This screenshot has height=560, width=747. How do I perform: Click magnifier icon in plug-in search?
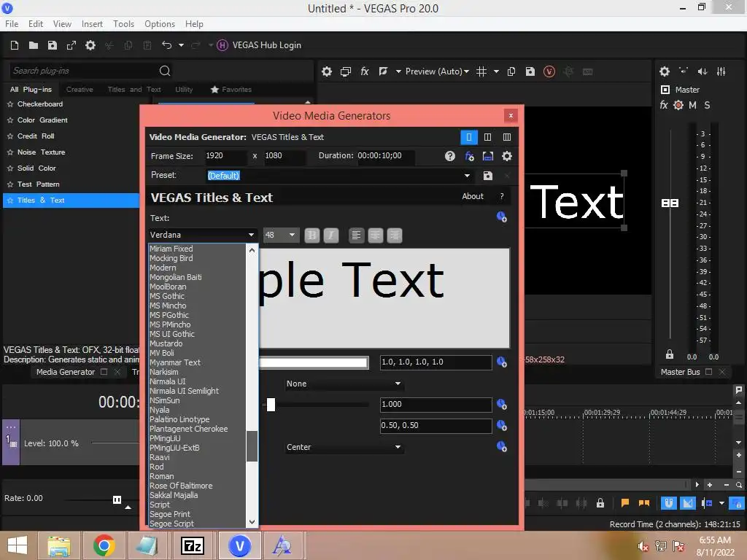pyautogui.click(x=165, y=71)
